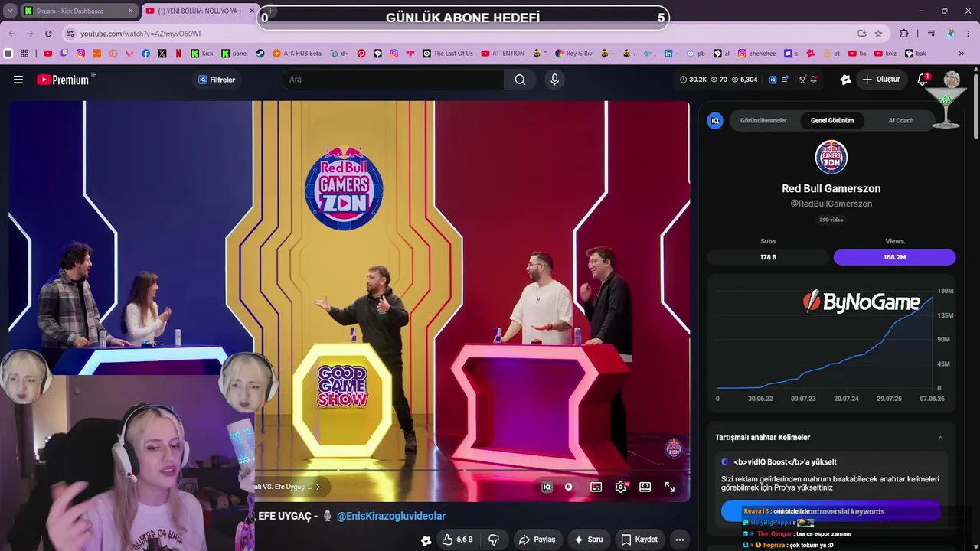
Task: Show more bookmarks with the chevron
Action: click(x=962, y=54)
